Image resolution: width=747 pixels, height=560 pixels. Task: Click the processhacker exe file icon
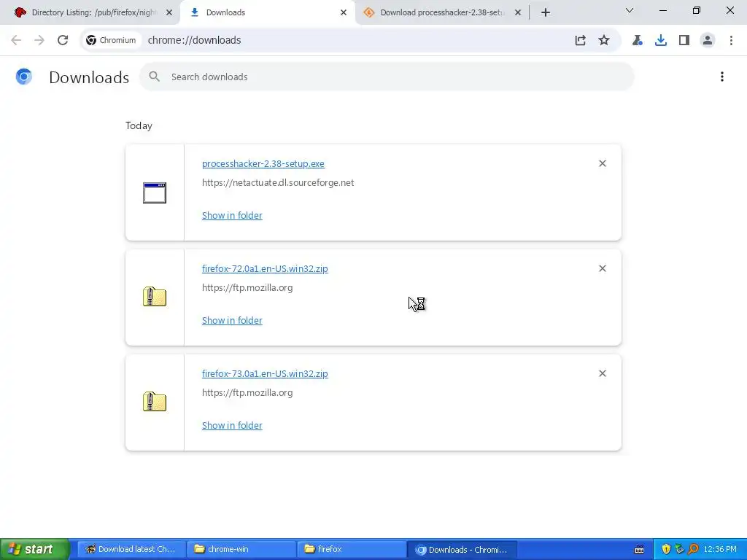click(155, 192)
